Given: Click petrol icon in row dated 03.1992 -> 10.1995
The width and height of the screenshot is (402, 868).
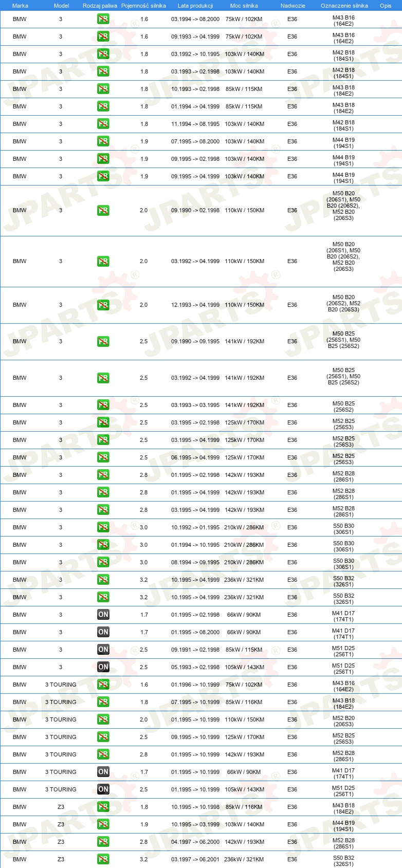Looking at the screenshot, I should [x=103, y=54].
